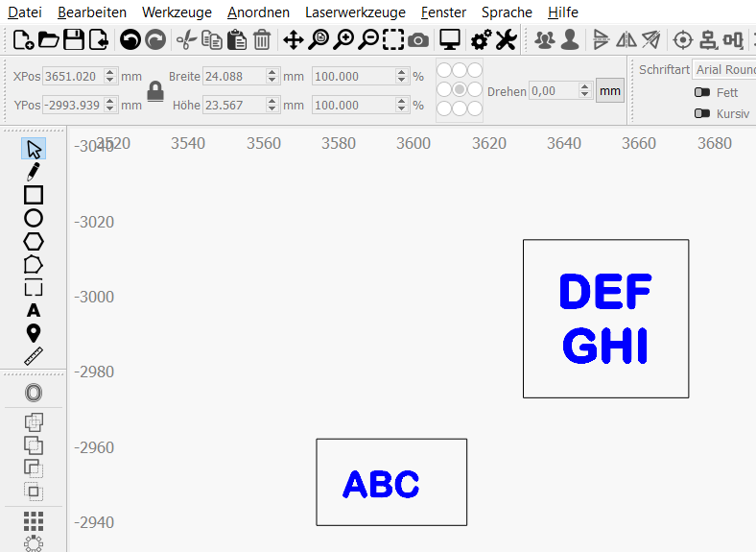Screen dimensions: 756x552
Task: Click the trash delete icon
Action: (x=262, y=39)
